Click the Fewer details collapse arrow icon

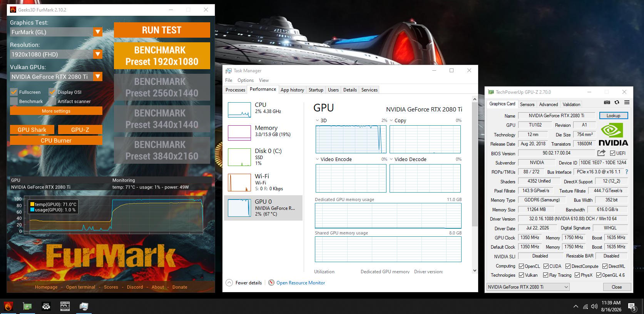(x=229, y=282)
